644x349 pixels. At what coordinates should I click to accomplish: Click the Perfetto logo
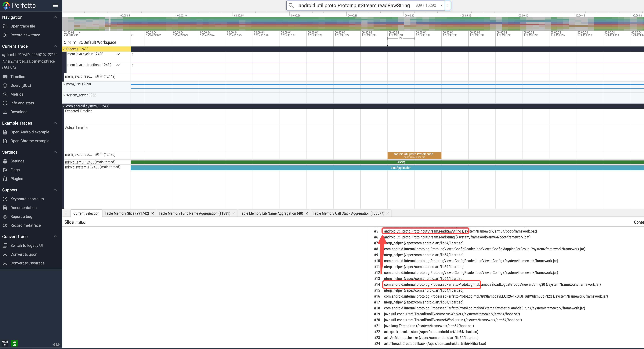pos(19,6)
